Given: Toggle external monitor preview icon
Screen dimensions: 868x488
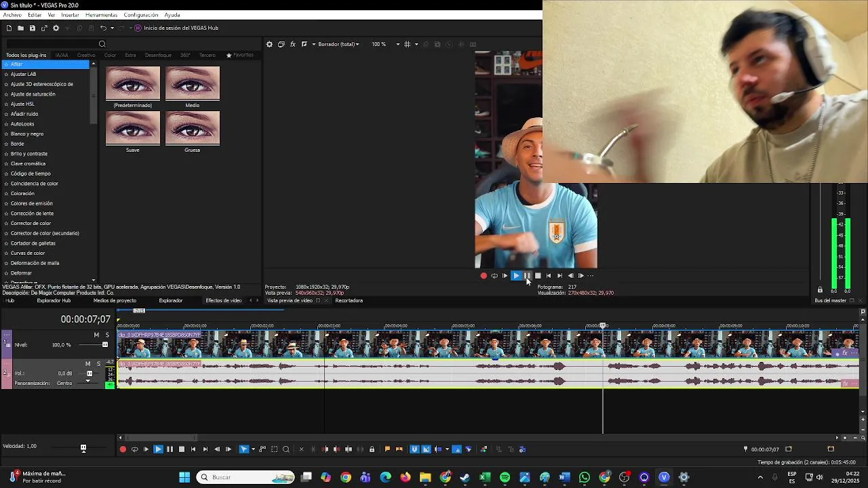Looking at the screenshot, I should tap(281, 44).
